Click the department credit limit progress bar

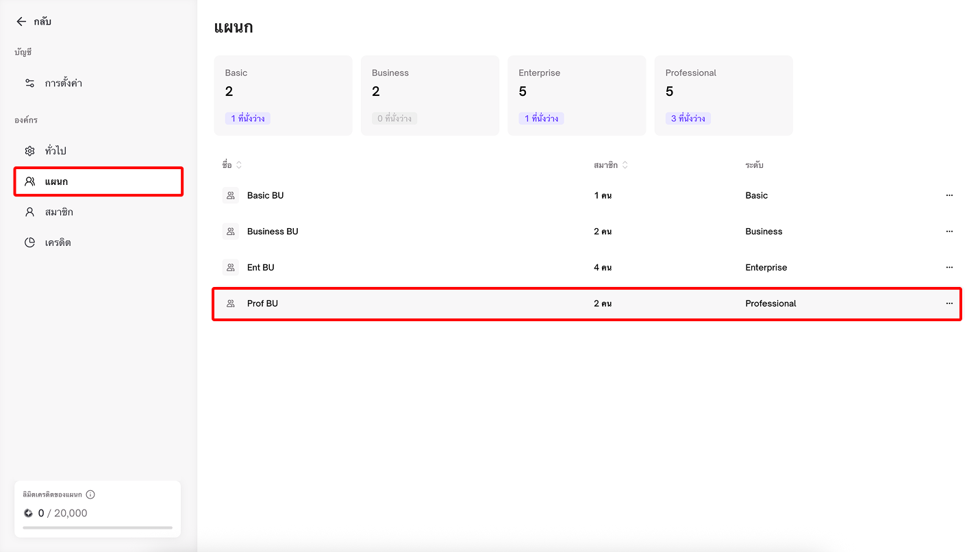pyautogui.click(x=97, y=527)
